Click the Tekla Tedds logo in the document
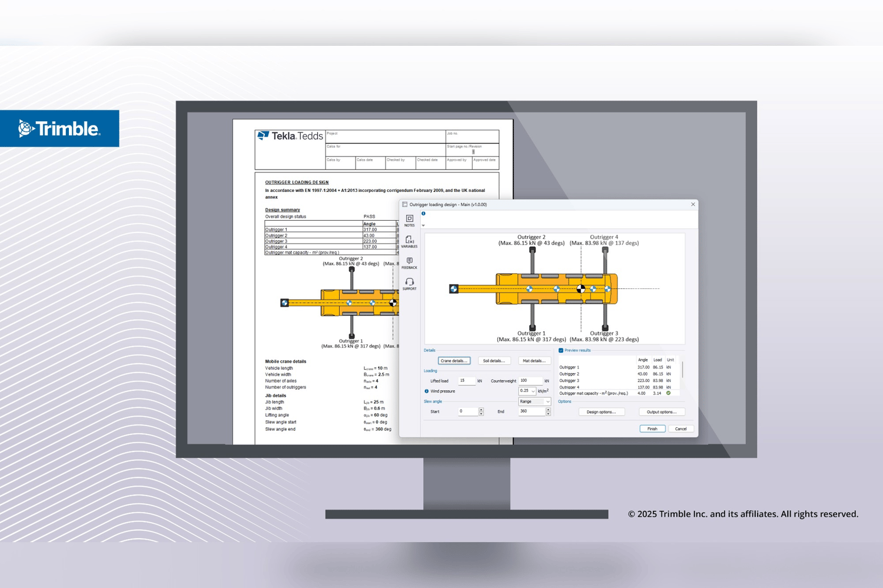This screenshot has width=883, height=588. pos(290,136)
